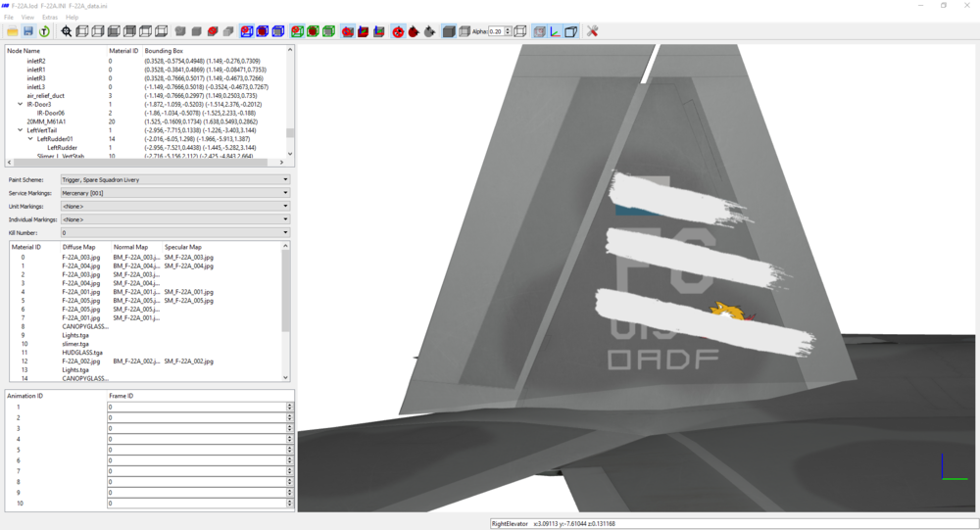Toggle the solid dark gray cube icon
Screen dimensions: 980x530
[449, 31]
